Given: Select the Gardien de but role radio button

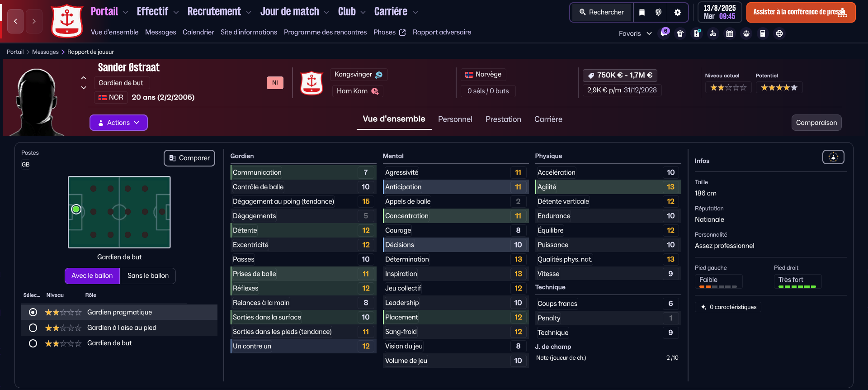Looking at the screenshot, I should point(33,343).
